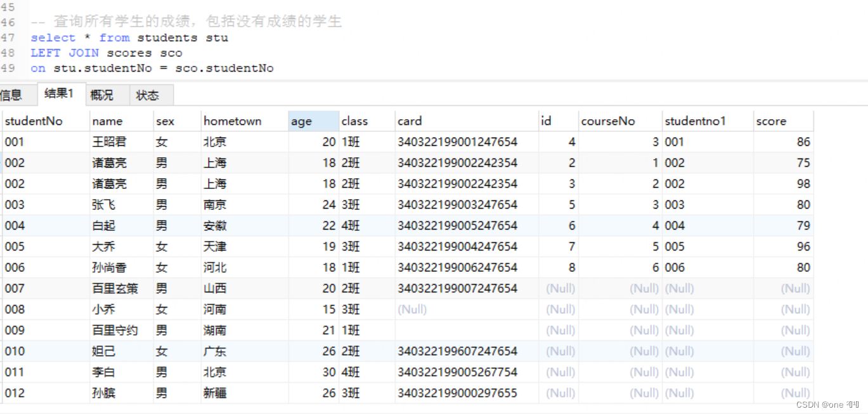Place cursor on the LEFT JOIN code line
Screen dimensions: 868x414
coord(106,53)
